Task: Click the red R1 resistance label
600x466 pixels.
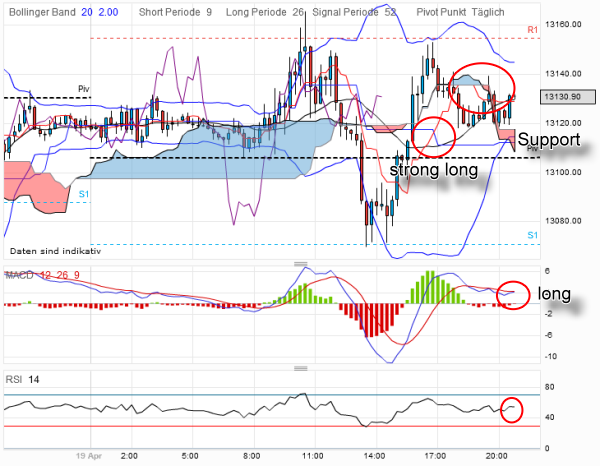Action: point(532,30)
